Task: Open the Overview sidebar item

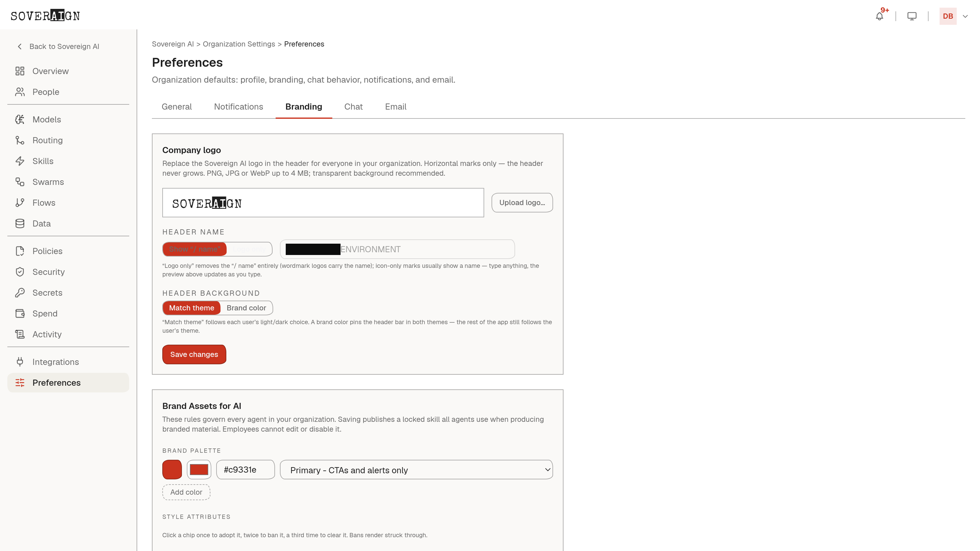Action: pyautogui.click(x=68, y=71)
